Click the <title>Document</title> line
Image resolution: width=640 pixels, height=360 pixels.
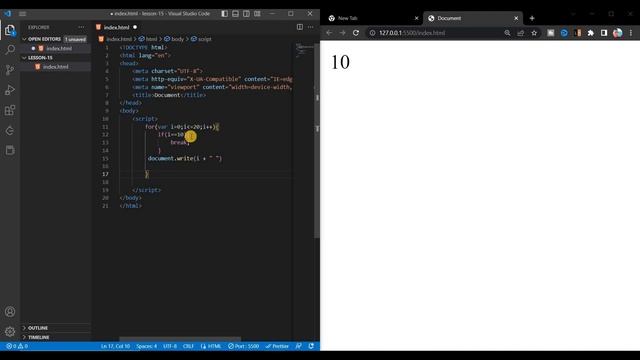pos(169,95)
